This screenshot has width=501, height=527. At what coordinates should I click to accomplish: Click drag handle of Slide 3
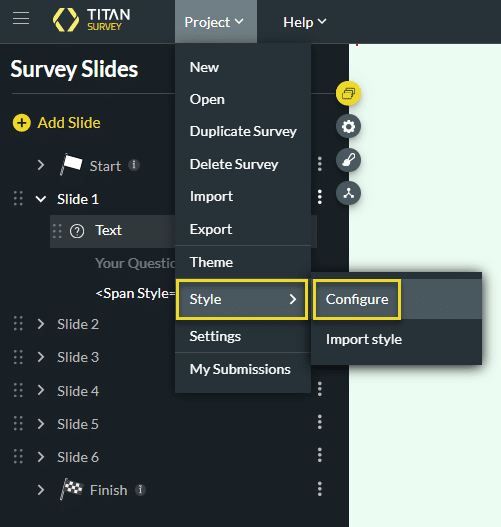coord(18,357)
